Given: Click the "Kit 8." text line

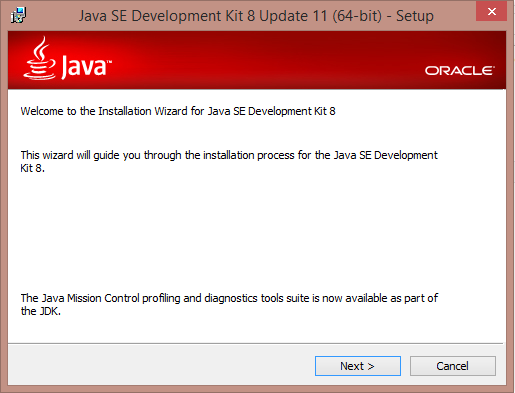Looking at the screenshot, I should [32, 168].
